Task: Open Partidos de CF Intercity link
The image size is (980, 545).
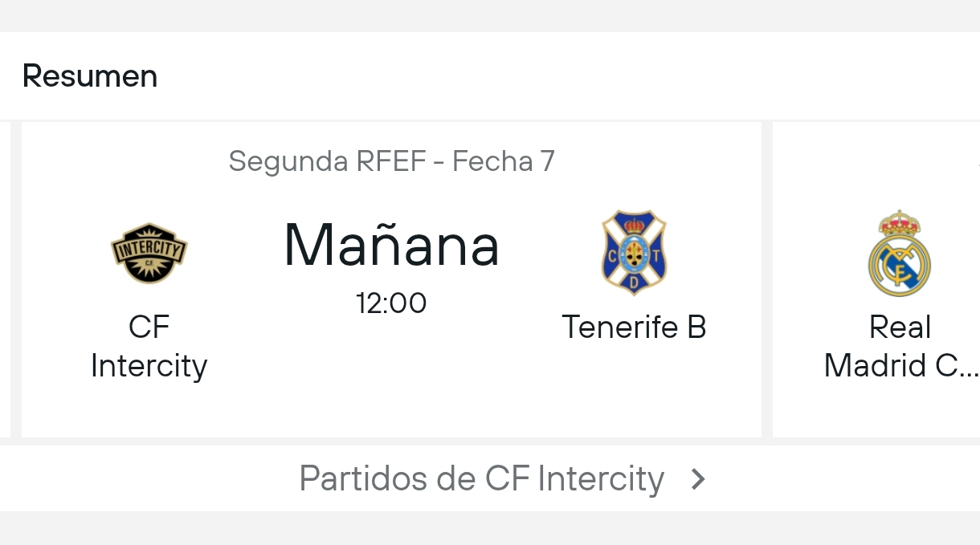Action: (482, 478)
